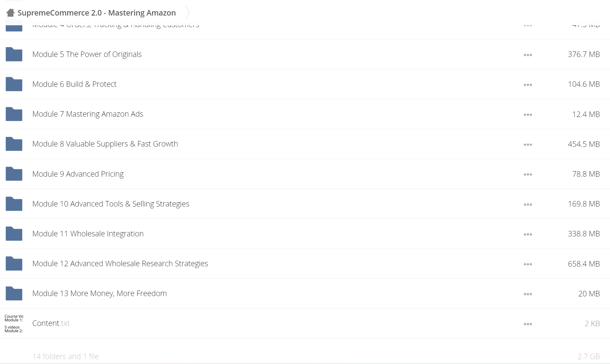The image size is (610, 364).
Task: Open the Module 5 The Power of Originals folder icon
Action: pyautogui.click(x=14, y=54)
